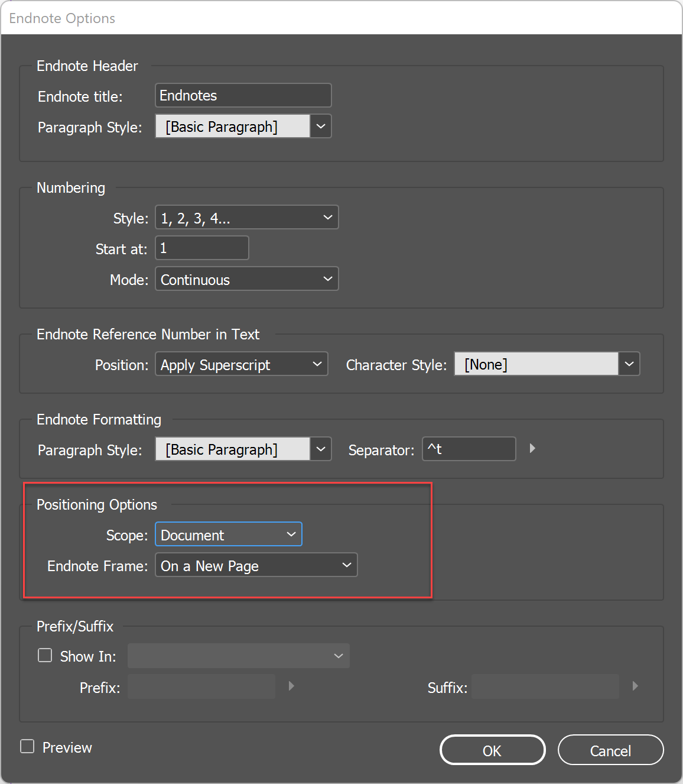683x784 pixels.
Task: Dismiss the dialog with Cancel
Action: pos(610,750)
